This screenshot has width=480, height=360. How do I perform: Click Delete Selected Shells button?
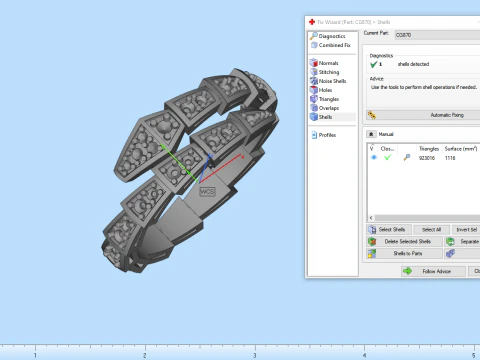404,241
